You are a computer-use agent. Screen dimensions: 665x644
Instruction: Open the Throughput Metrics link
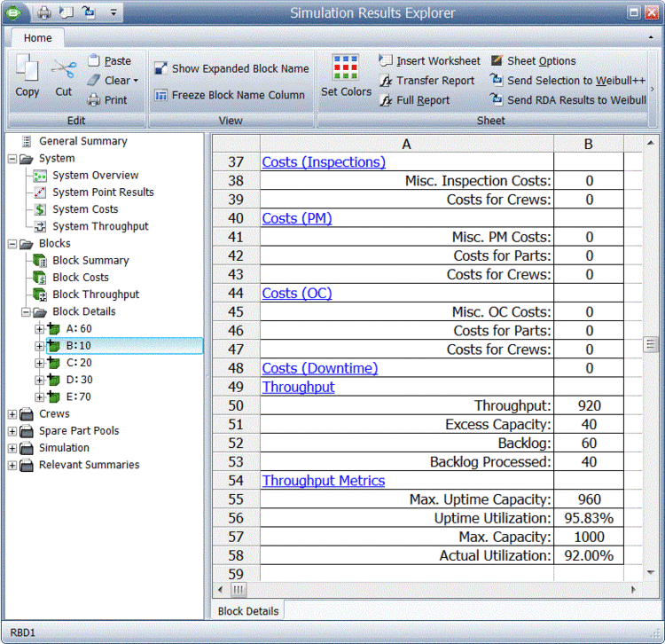tap(323, 481)
